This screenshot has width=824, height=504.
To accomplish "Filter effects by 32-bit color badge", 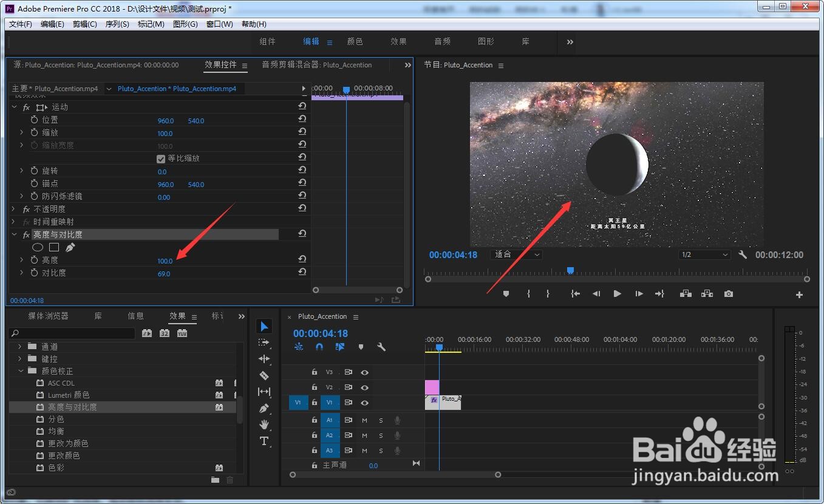I will (x=165, y=333).
